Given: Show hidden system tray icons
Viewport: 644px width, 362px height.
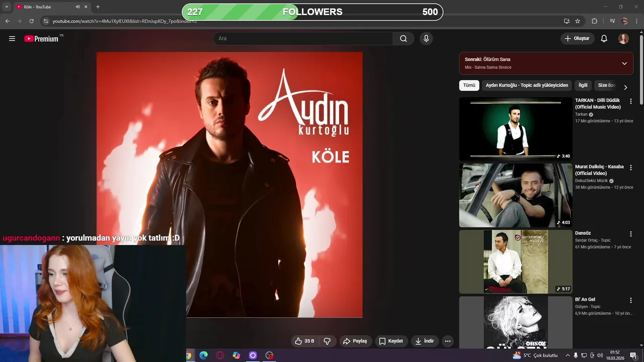Looking at the screenshot, I should click(568, 355).
